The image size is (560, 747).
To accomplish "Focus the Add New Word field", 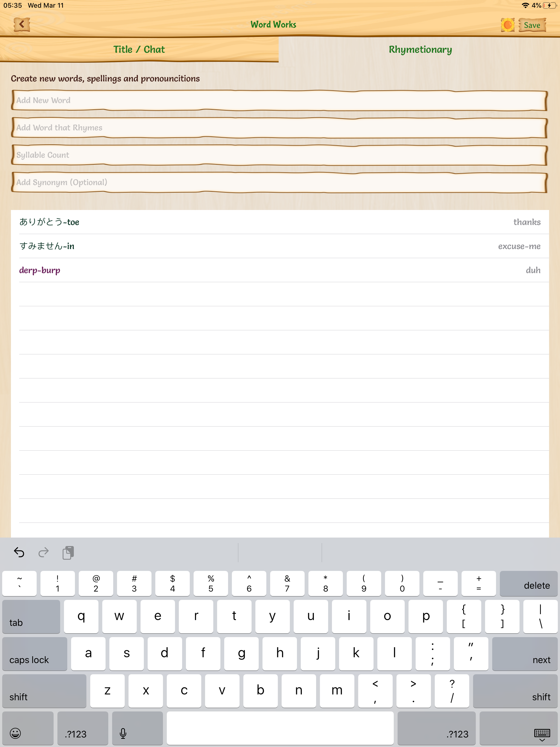I will 279,100.
